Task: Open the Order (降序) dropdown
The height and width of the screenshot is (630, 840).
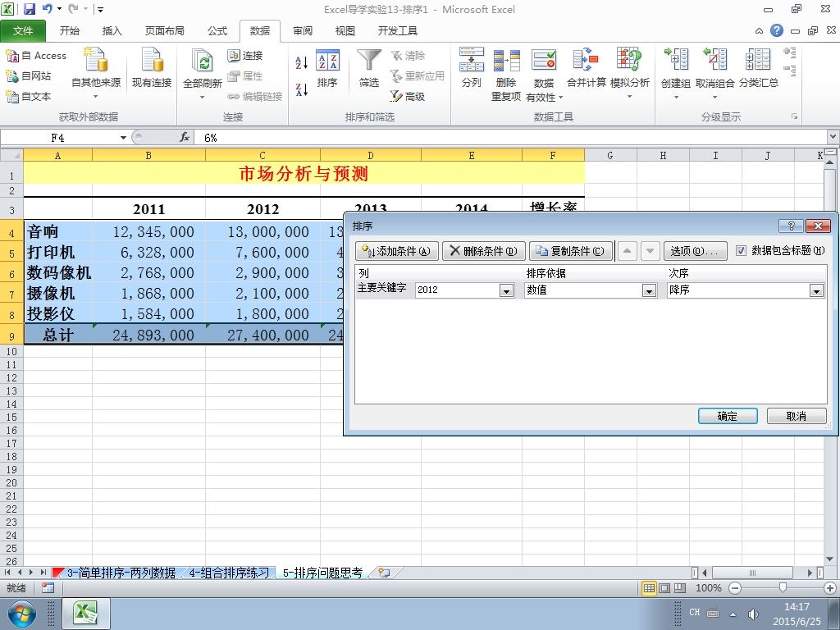Action: tap(816, 290)
